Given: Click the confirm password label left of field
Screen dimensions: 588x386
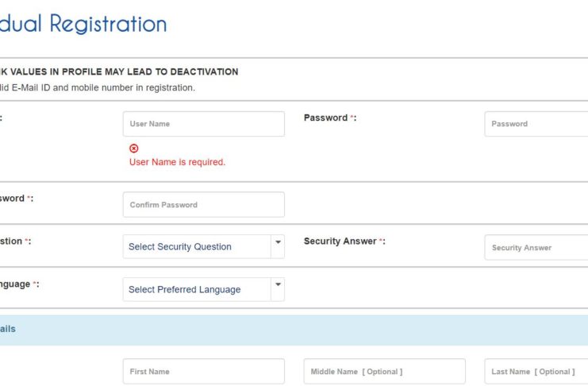Looking at the screenshot, I should tap(14, 199).
